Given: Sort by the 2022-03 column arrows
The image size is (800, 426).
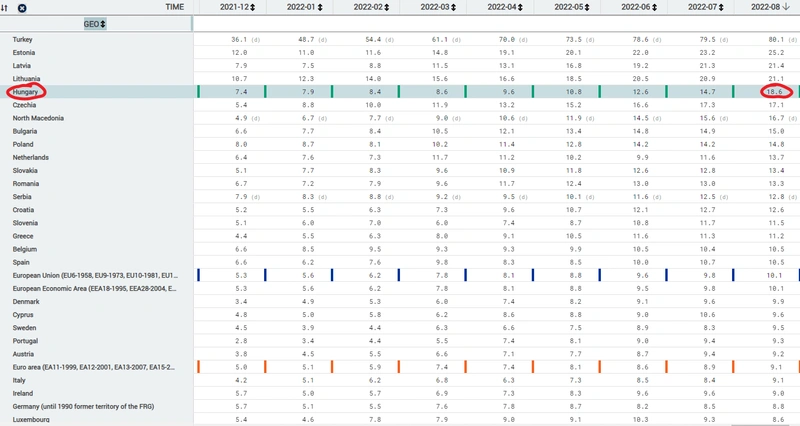Looking at the screenshot, I should pyautogui.click(x=454, y=7).
